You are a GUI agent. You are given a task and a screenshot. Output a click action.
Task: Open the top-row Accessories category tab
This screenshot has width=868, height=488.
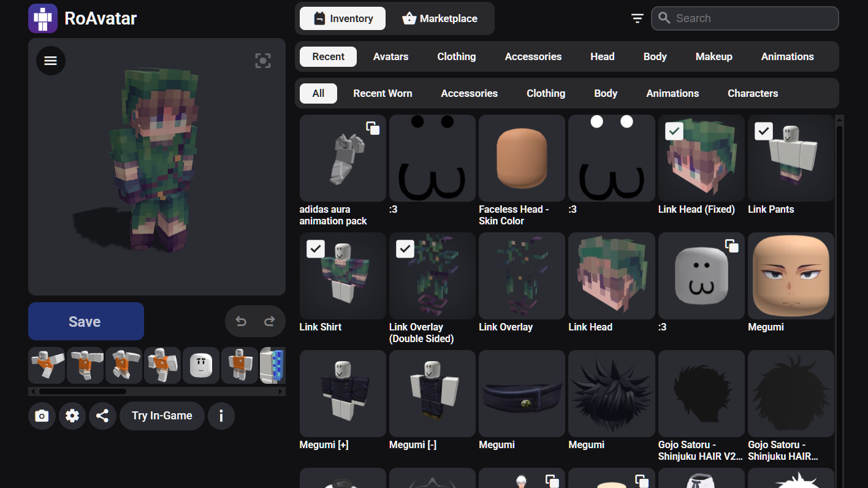(x=533, y=56)
